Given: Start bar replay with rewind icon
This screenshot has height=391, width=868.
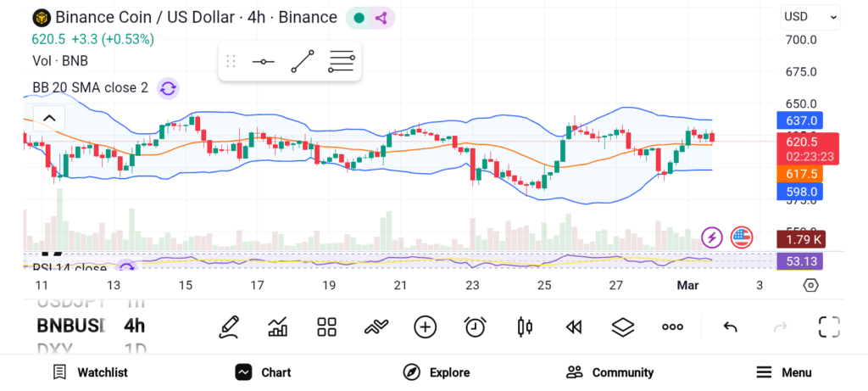Looking at the screenshot, I should pos(574,327).
